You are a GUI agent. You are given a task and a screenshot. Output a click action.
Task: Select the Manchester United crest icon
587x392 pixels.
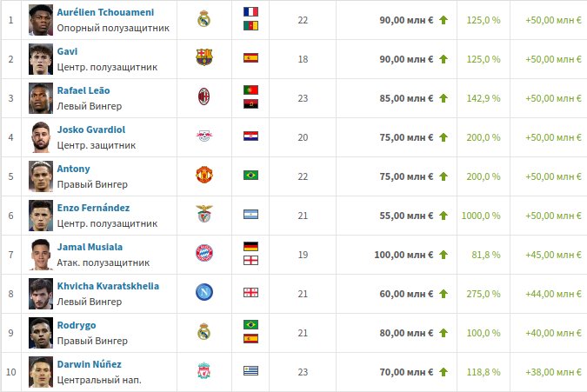204,175
